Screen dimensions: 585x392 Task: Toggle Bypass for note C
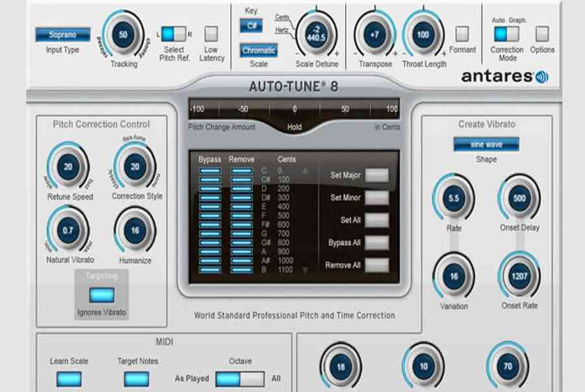tap(210, 171)
